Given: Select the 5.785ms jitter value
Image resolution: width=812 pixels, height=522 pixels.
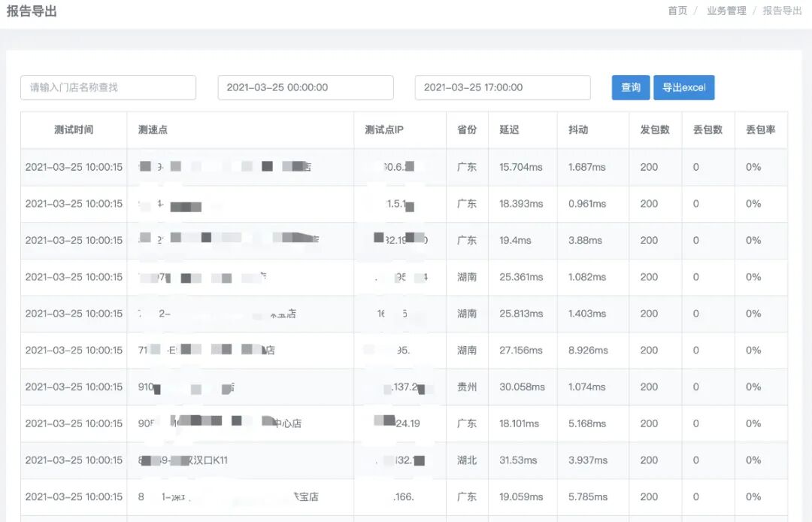Looking at the screenshot, I should (588, 497).
